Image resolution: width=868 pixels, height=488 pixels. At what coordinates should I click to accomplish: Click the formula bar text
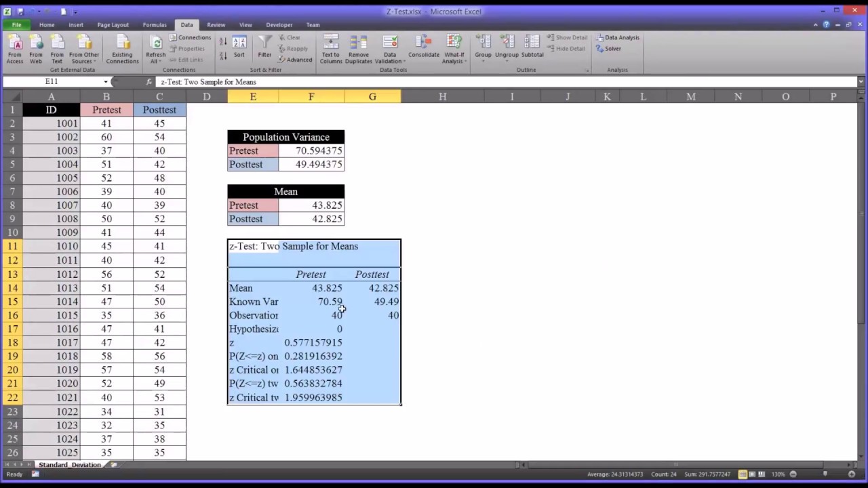tap(208, 82)
